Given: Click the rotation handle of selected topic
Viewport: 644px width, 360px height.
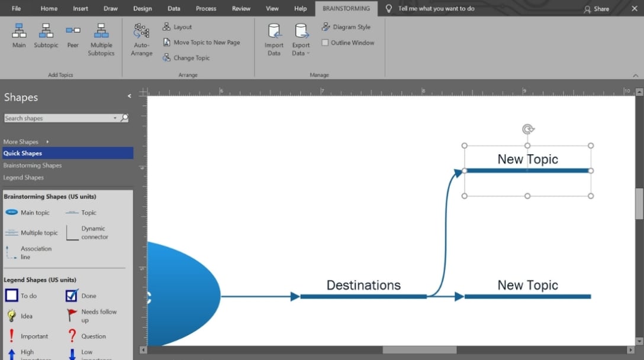Looking at the screenshot, I should (528, 129).
